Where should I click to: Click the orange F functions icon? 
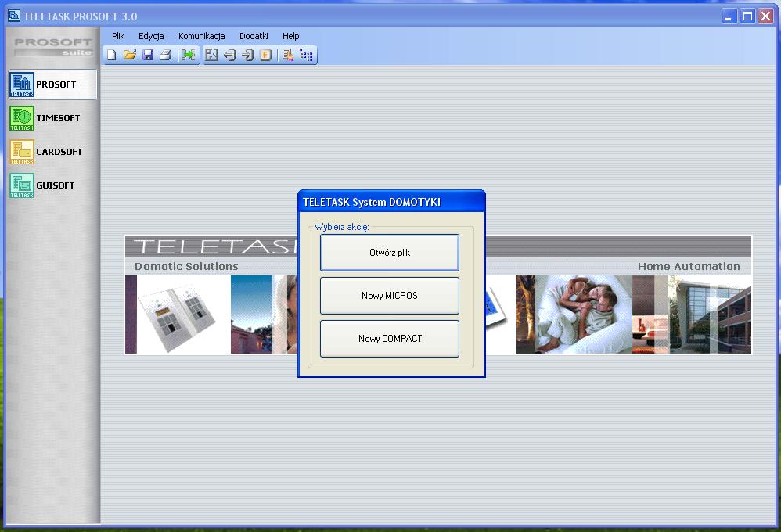point(265,55)
